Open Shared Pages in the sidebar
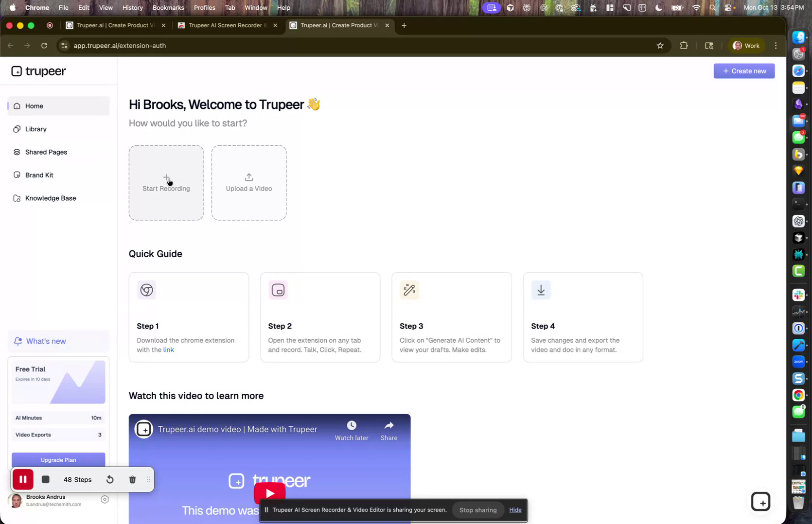 tap(46, 152)
